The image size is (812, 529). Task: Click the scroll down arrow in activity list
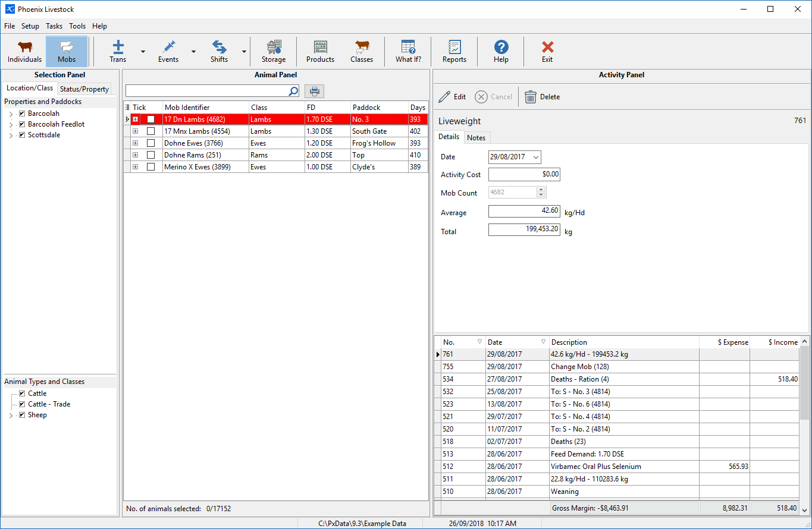(805, 509)
